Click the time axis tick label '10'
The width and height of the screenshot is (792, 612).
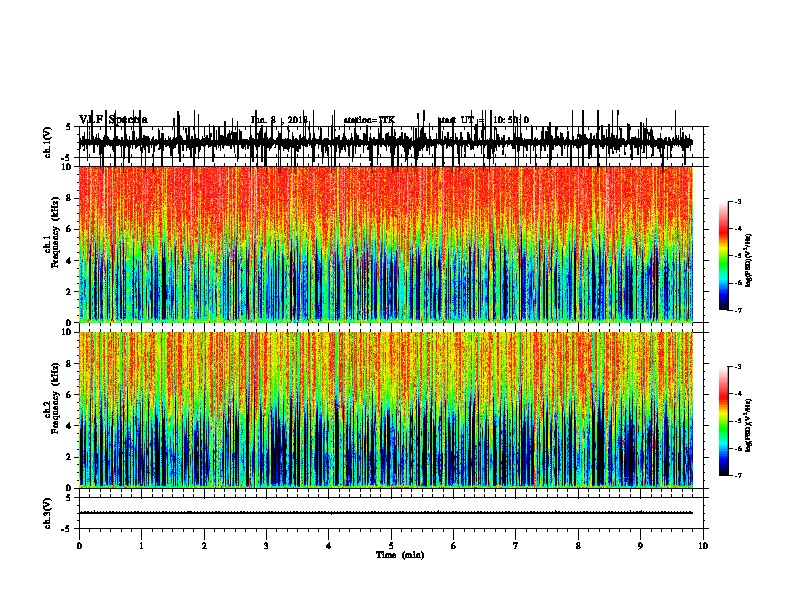pyautogui.click(x=703, y=546)
